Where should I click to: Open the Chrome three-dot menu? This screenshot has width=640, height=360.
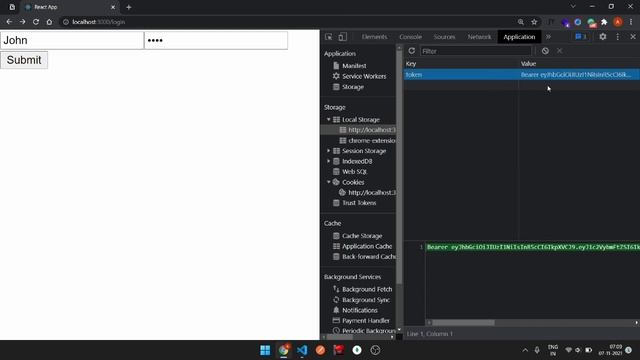631,22
